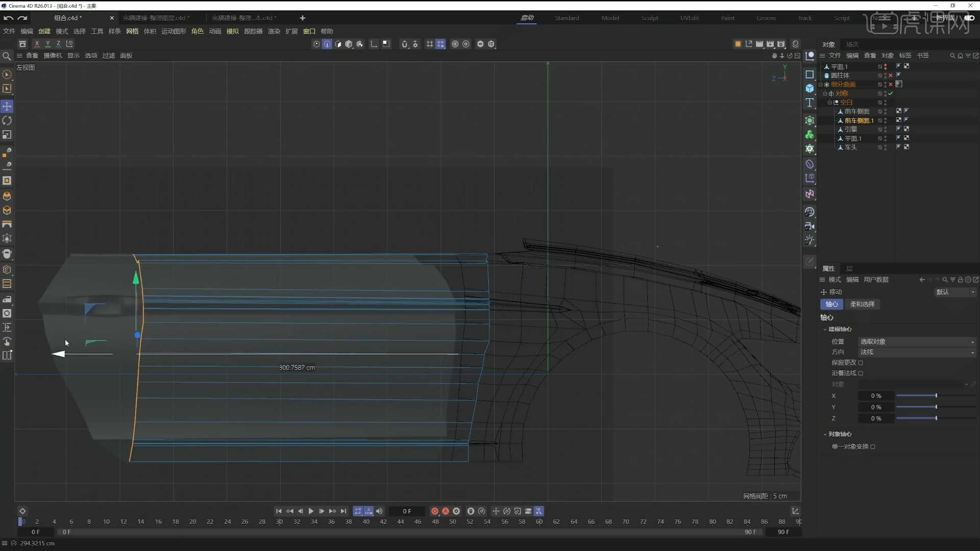Collapse the 对象轴心 section
The width and height of the screenshot is (980, 551).
tap(825, 434)
